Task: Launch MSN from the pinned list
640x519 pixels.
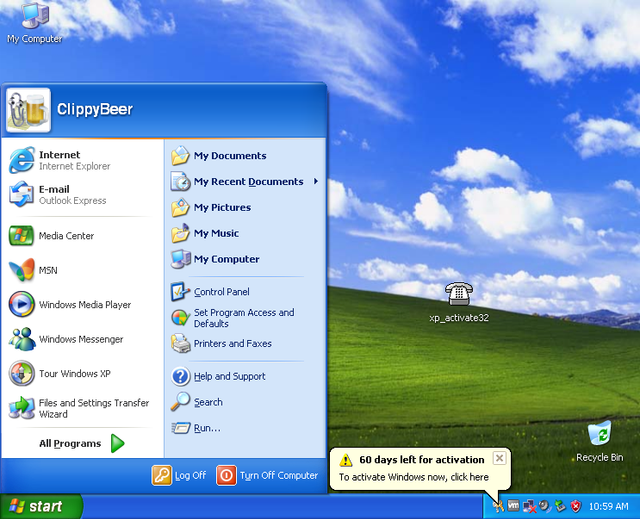Action: tap(82, 270)
